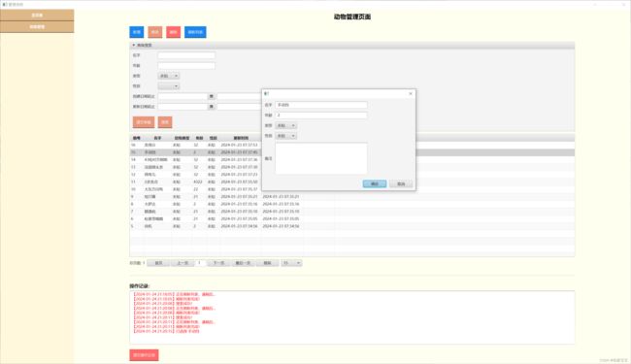631x364 pixels.
Task: Sort by the ID column header
Action: pos(137,138)
